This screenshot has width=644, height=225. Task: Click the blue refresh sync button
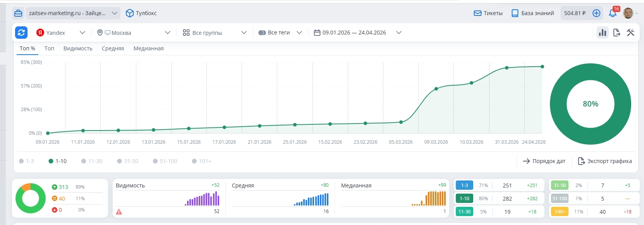(x=21, y=33)
